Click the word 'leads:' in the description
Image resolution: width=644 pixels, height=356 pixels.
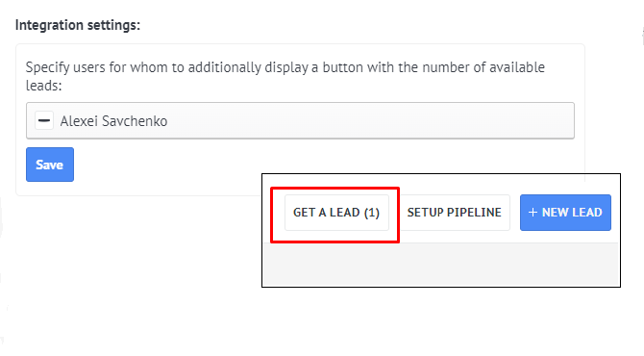tap(43, 86)
